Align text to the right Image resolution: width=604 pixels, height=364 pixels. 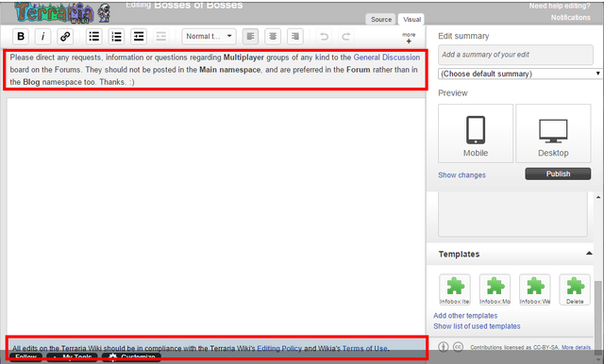295,37
